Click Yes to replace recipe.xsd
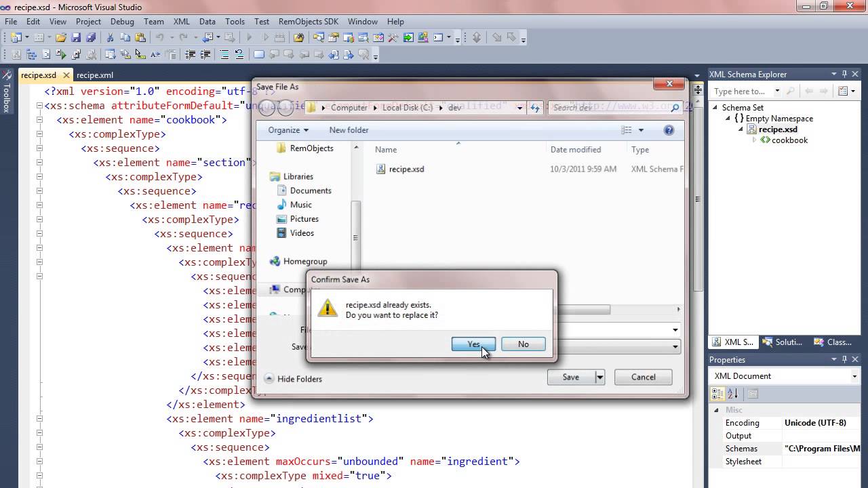 tap(473, 344)
